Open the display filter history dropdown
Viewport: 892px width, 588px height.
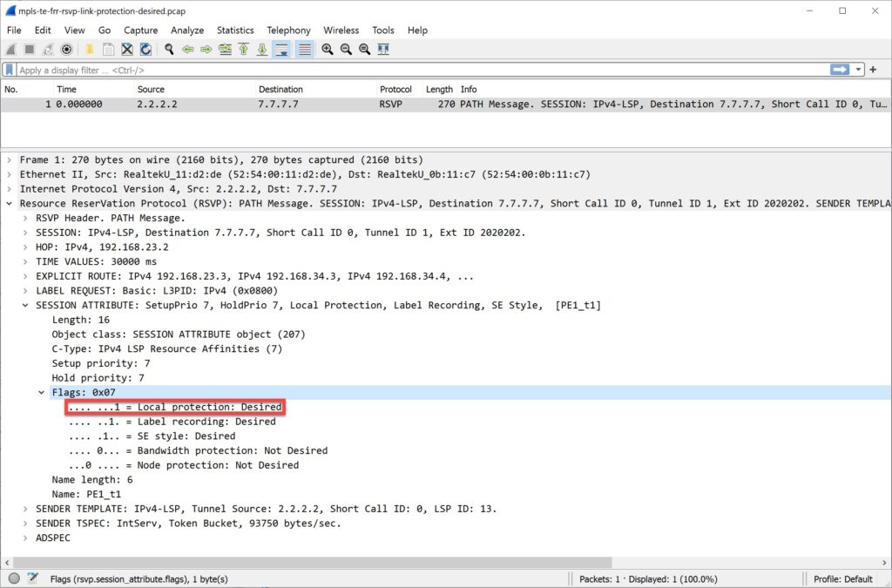pos(860,70)
